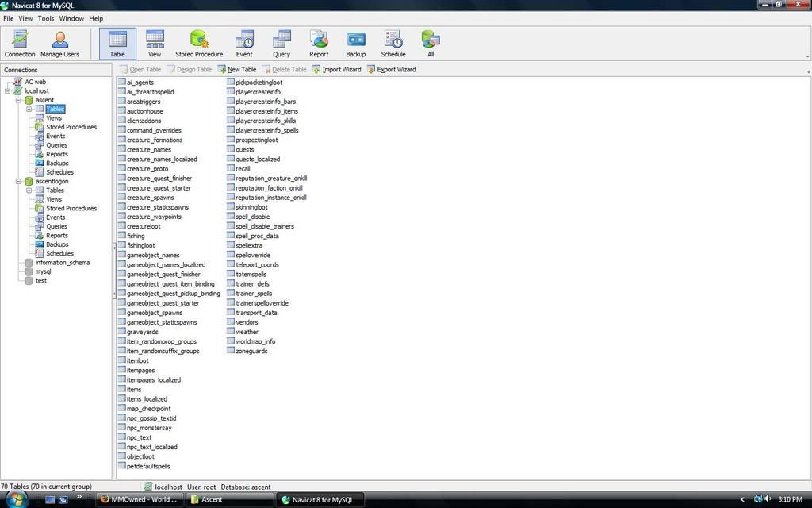Open the View menu
Image resolution: width=812 pixels, height=508 pixels.
25,19
